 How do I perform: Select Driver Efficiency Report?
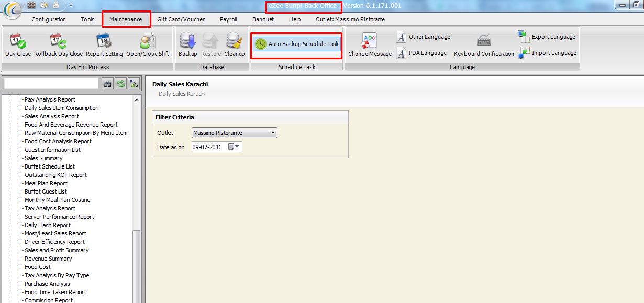pyautogui.click(x=54, y=242)
